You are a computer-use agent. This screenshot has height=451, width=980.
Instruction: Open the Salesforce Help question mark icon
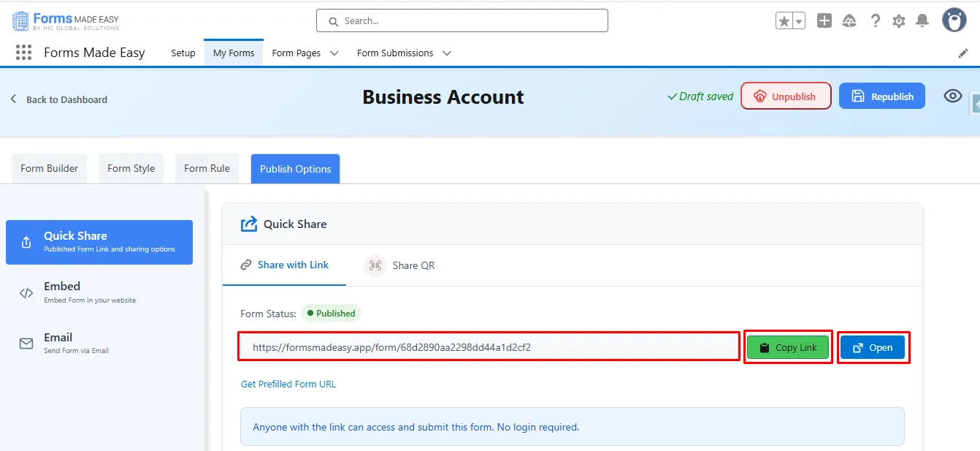876,21
